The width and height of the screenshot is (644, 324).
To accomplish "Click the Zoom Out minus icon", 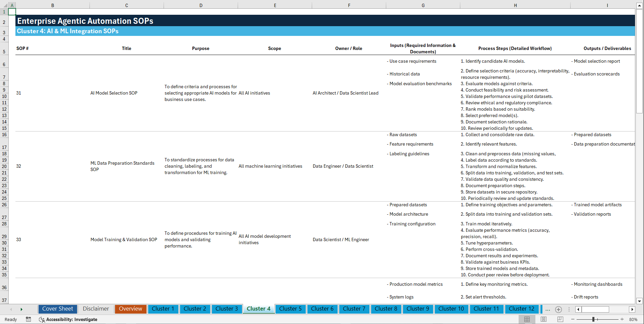I will (573, 319).
